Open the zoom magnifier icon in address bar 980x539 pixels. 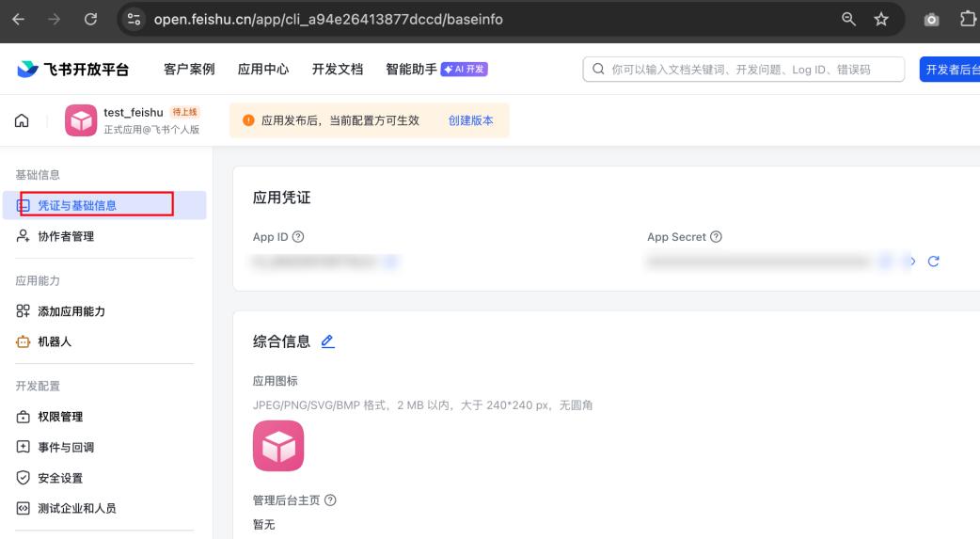point(848,20)
